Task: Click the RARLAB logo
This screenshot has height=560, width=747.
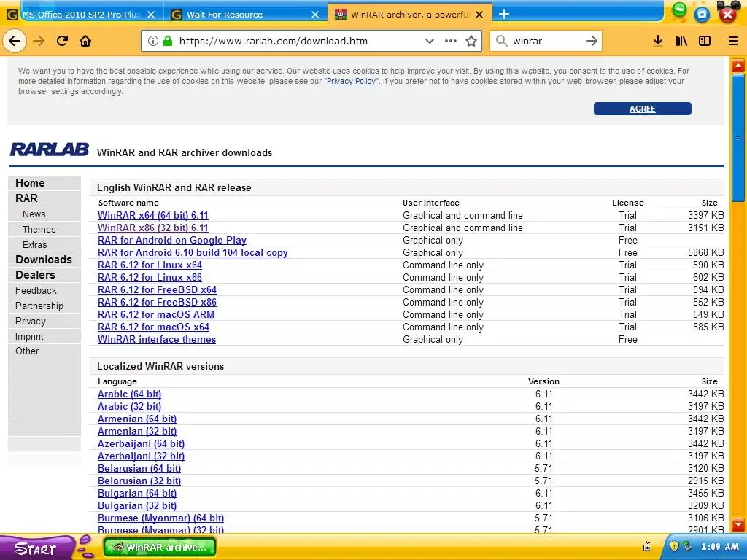Action: tap(50, 149)
